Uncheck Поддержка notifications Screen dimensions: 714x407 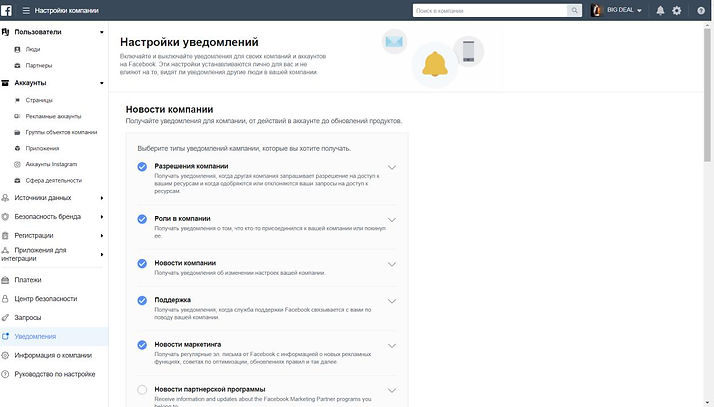[142, 300]
